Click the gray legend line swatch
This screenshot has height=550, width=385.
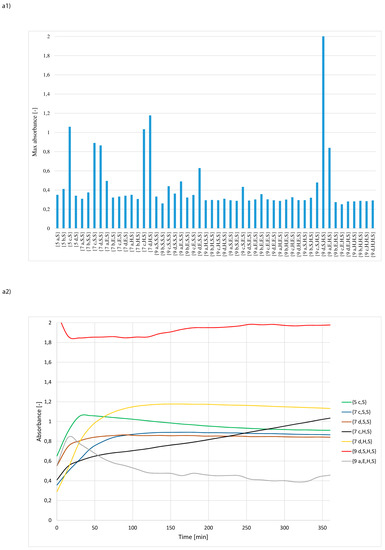pyautogui.click(x=346, y=461)
